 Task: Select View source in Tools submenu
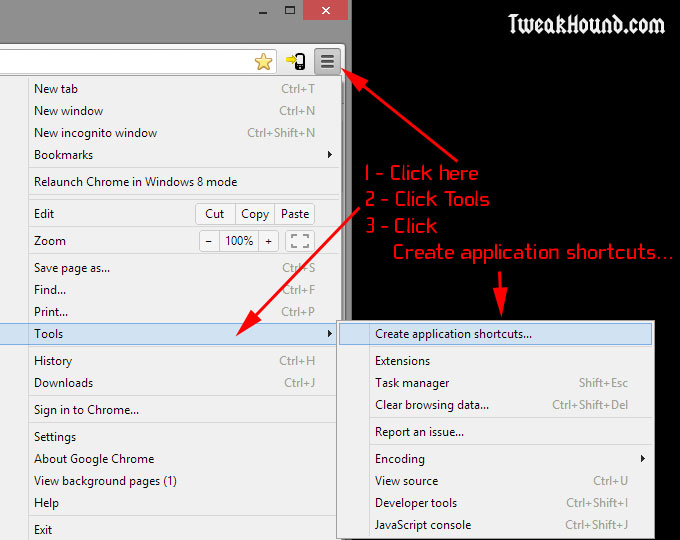click(x=495, y=481)
